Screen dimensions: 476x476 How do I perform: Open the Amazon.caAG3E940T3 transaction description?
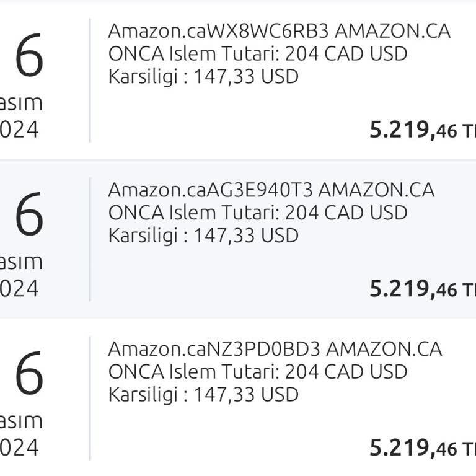click(x=271, y=190)
